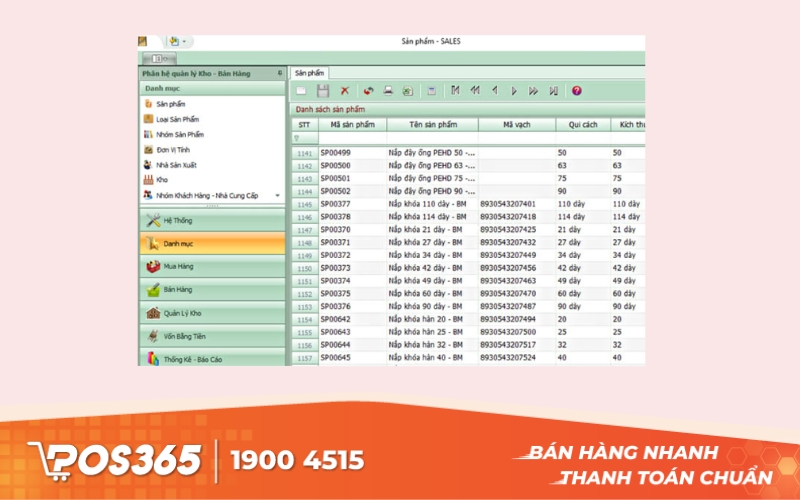Click the quick access toolbar icon
The width and height of the screenshot is (800, 500).
coord(174,41)
